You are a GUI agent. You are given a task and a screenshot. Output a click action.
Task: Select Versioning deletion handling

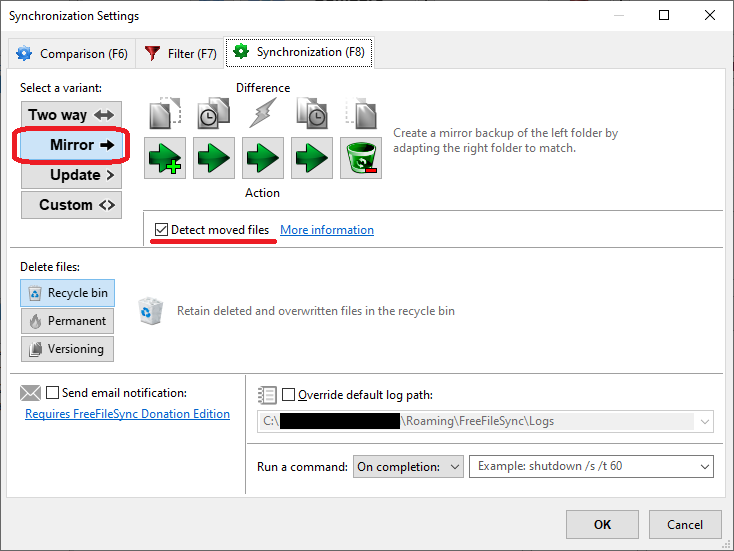click(67, 349)
